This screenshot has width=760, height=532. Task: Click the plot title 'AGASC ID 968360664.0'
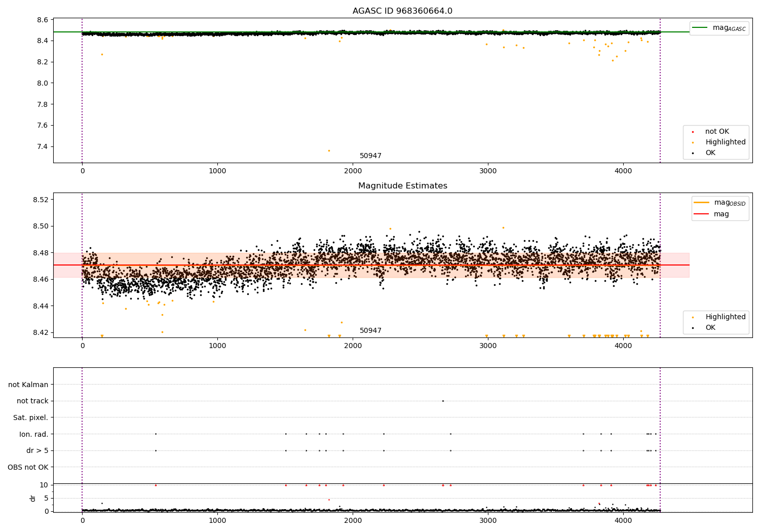(402, 11)
